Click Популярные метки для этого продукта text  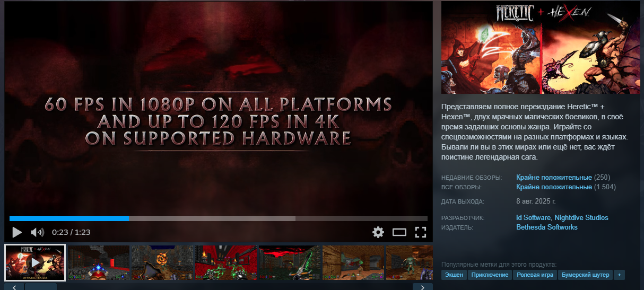[x=499, y=264]
